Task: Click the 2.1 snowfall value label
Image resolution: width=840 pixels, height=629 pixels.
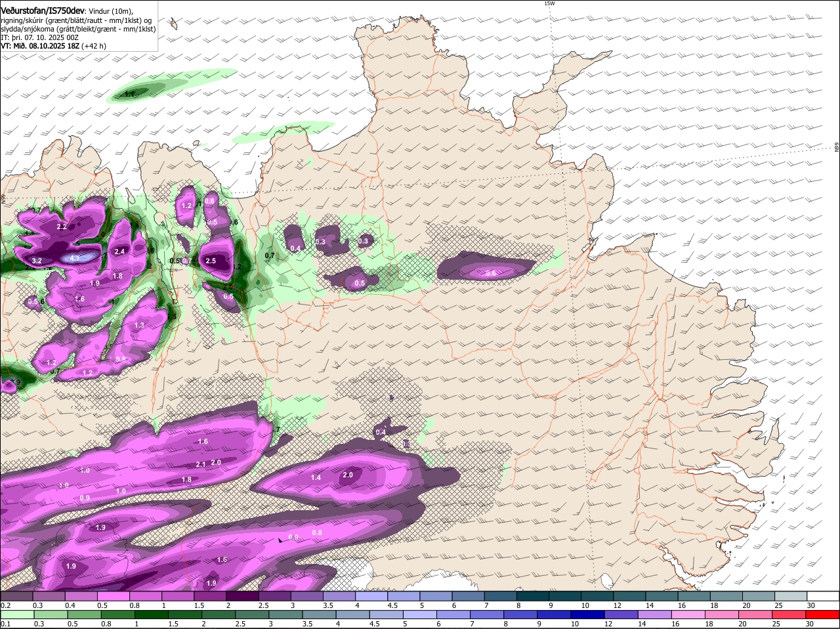Action: [201, 464]
